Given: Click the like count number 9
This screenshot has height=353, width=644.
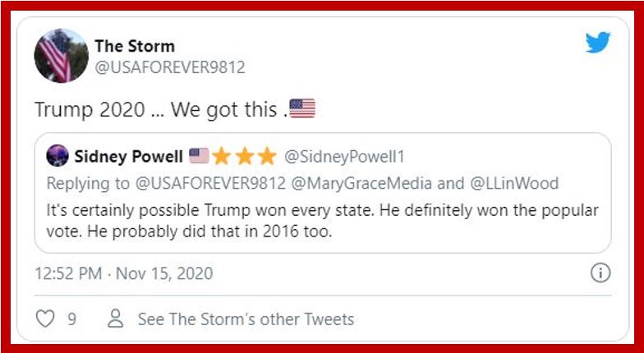Looking at the screenshot, I should pos(72,319).
